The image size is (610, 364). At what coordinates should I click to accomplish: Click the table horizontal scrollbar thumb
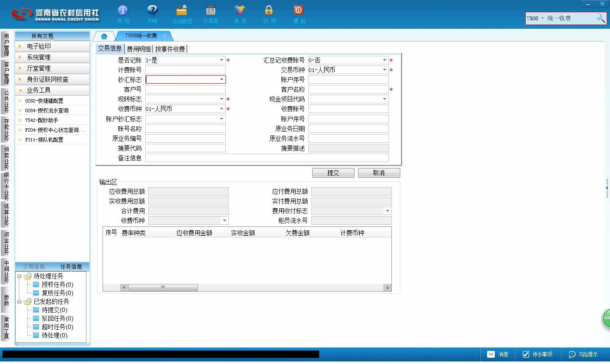163,287
